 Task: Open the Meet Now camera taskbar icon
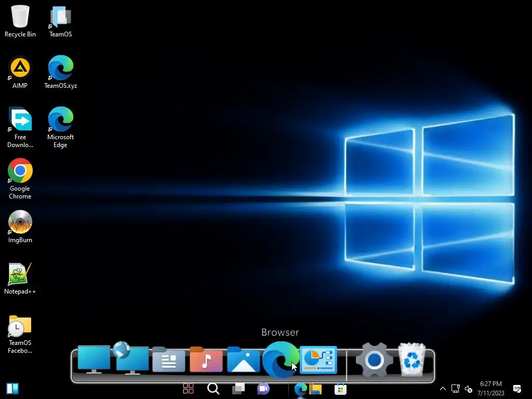263,389
